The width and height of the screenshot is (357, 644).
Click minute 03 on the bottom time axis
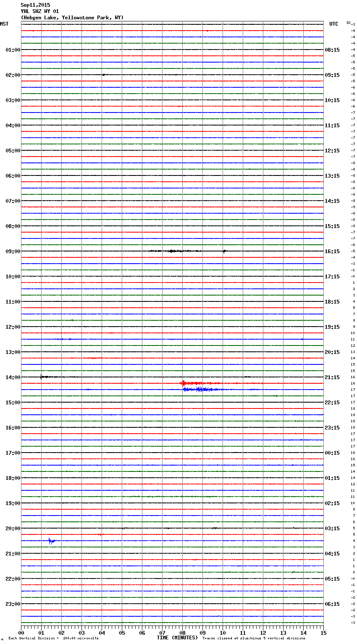click(x=81, y=633)
